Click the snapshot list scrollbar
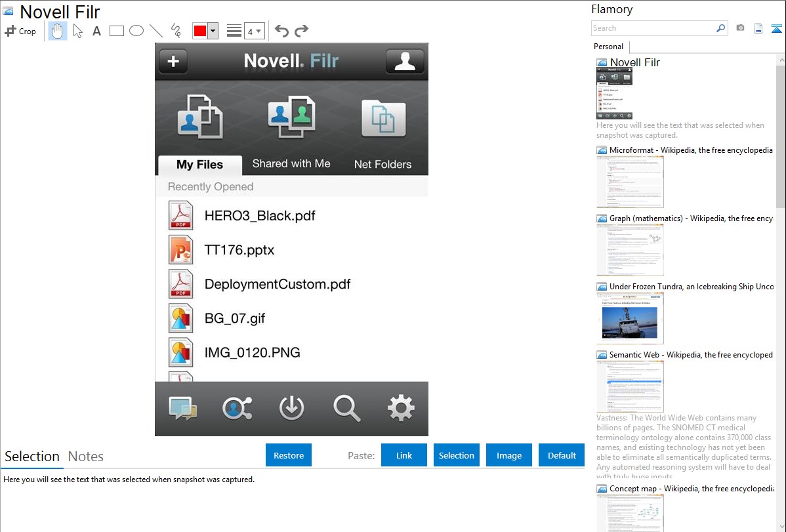Image resolution: width=786 pixels, height=532 pixels. click(x=781, y=135)
